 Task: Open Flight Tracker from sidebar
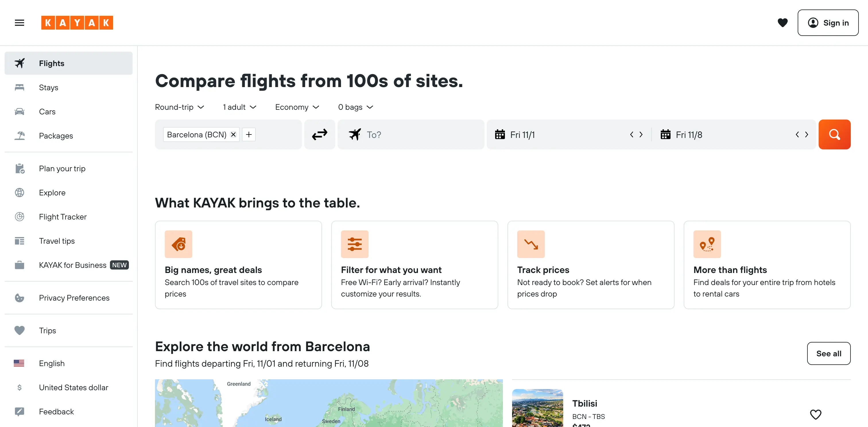pyautogui.click(x=63, y=217)
